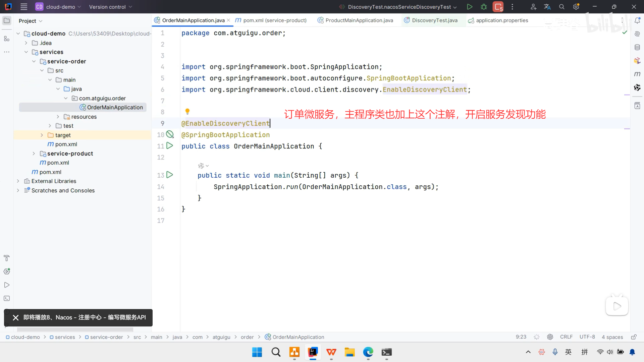Expand the service-product module node
This screenshot has width=644, height=362.
(x=34, y=154)
